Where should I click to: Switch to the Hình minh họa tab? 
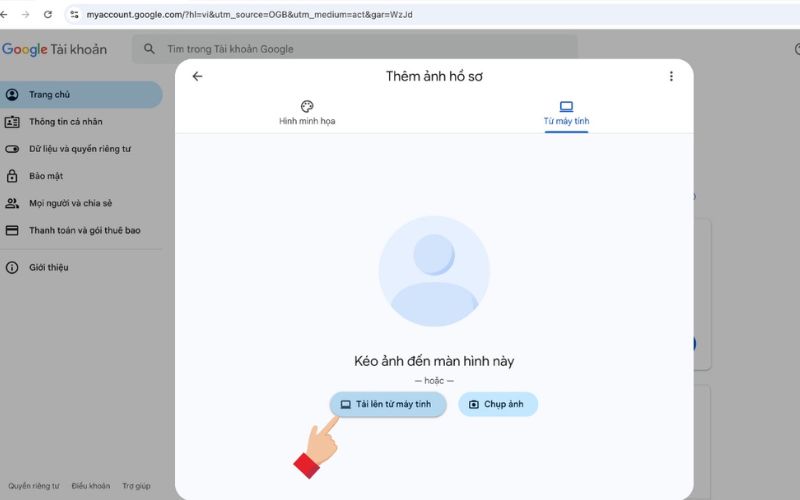click(x=307, y=113)
